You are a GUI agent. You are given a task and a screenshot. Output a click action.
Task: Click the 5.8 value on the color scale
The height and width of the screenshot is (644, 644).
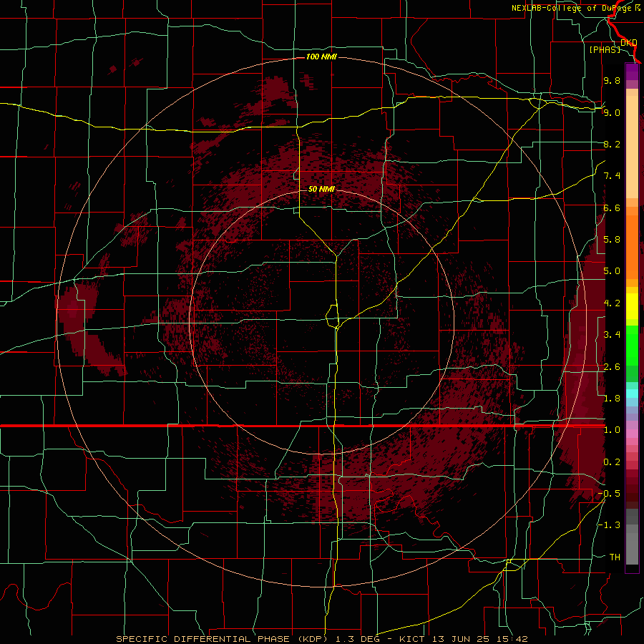[x=612, y=240]
